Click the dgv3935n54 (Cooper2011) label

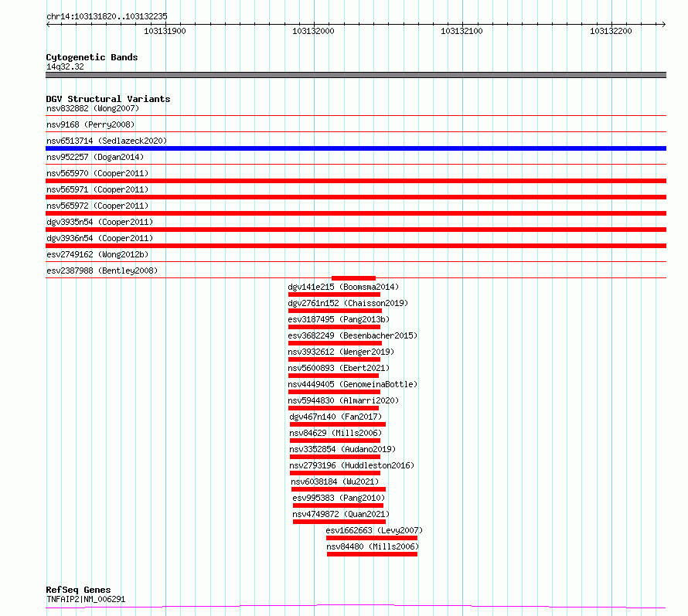(100, 222)
